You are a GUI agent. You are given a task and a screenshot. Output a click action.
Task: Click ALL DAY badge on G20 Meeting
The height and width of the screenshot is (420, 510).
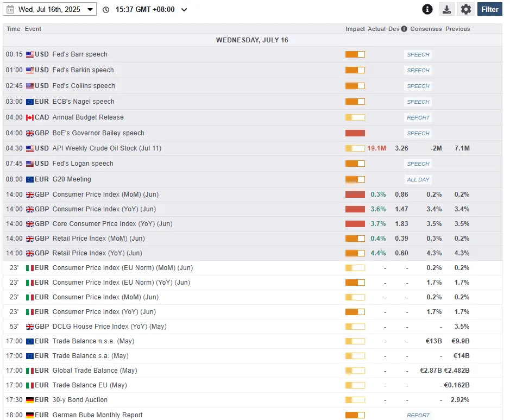418,180
